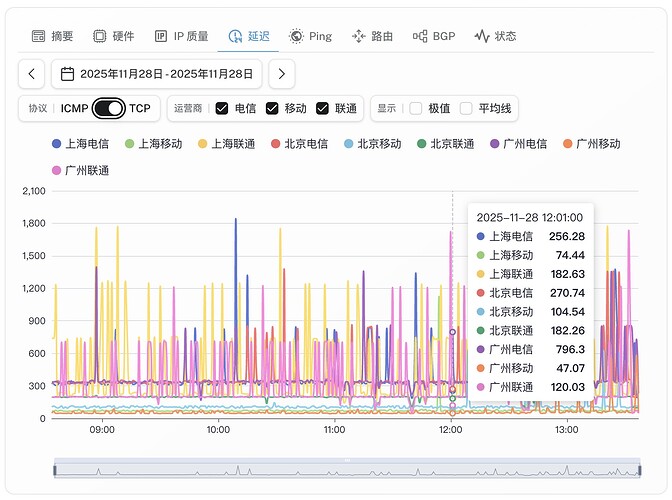Click tooltip value 47.07 for 广州移动
This screenshot has height=500, width=672.
570,368
